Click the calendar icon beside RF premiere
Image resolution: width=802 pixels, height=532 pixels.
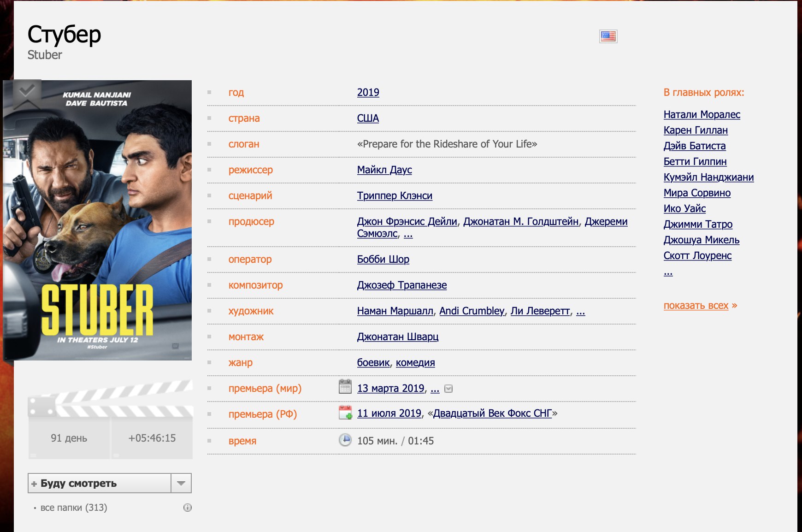345,413
